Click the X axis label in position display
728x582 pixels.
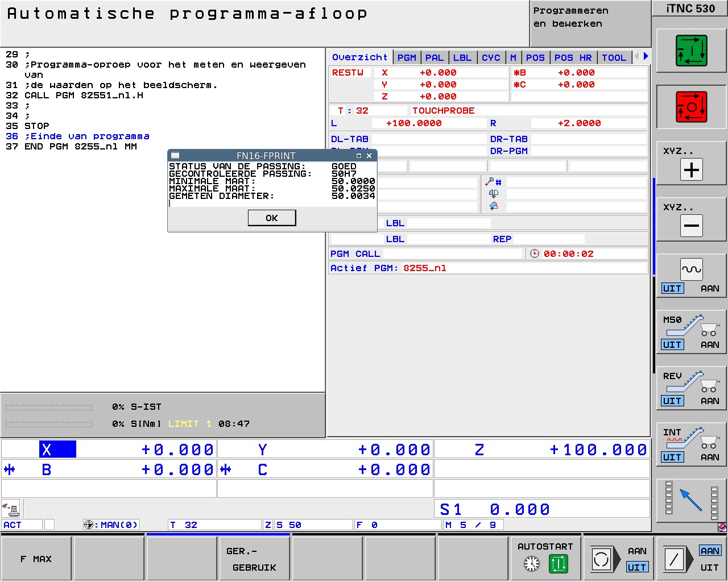tap(57, 450)
